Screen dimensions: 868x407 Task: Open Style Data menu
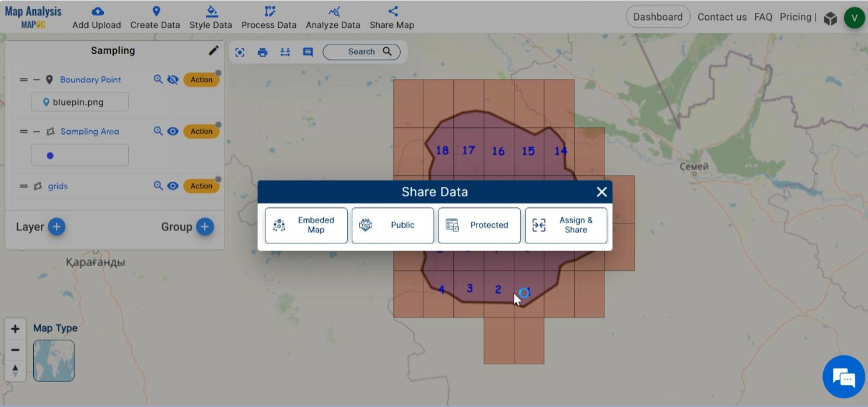pyautogui.click(x=211, y=18)
